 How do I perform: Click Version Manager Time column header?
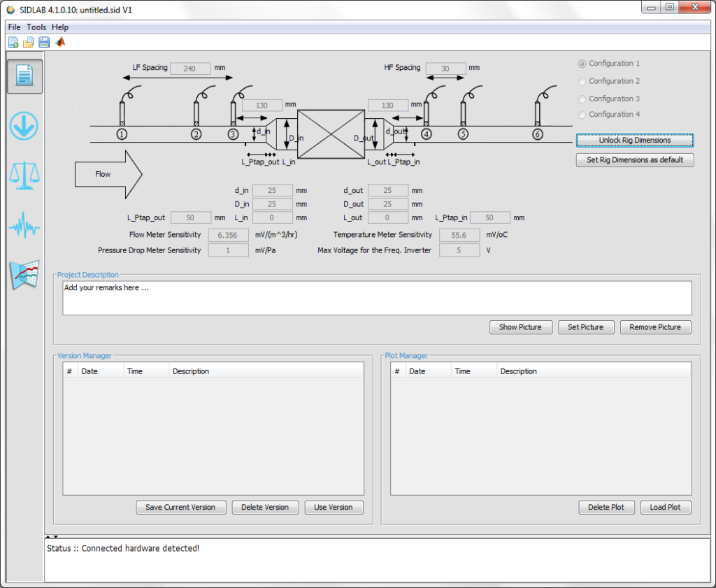(147, 371)
